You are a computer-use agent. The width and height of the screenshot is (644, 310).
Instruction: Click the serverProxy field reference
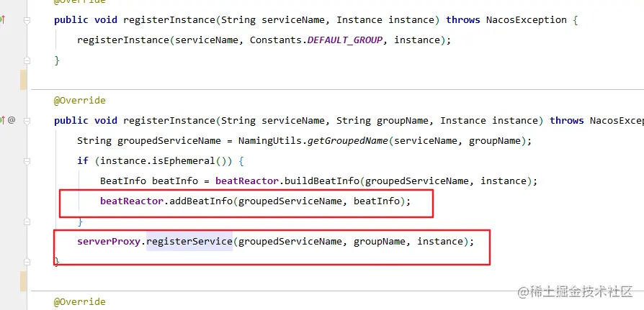[x=109, y=242]
